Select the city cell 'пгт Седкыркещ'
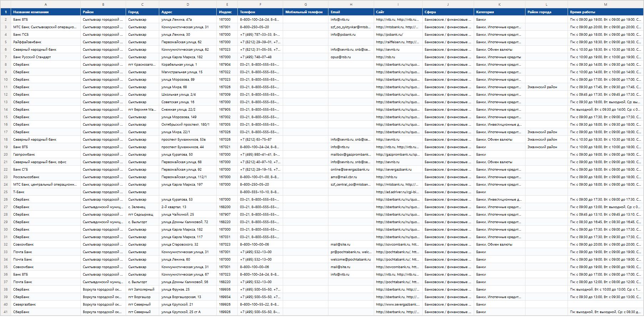This screenshot has height=322, width=644. point(142,215)
